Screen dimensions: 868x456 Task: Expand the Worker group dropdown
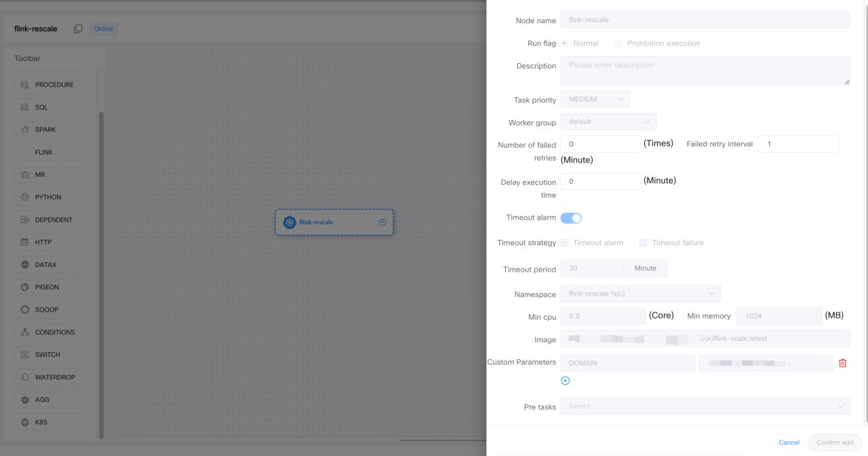tap(608, 122)
